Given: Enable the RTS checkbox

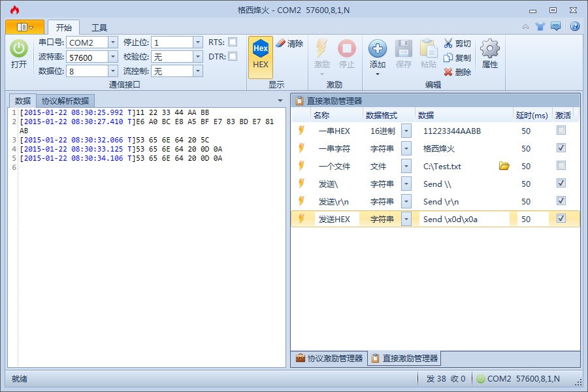Looking at the screenshot, I should point(233,42).
